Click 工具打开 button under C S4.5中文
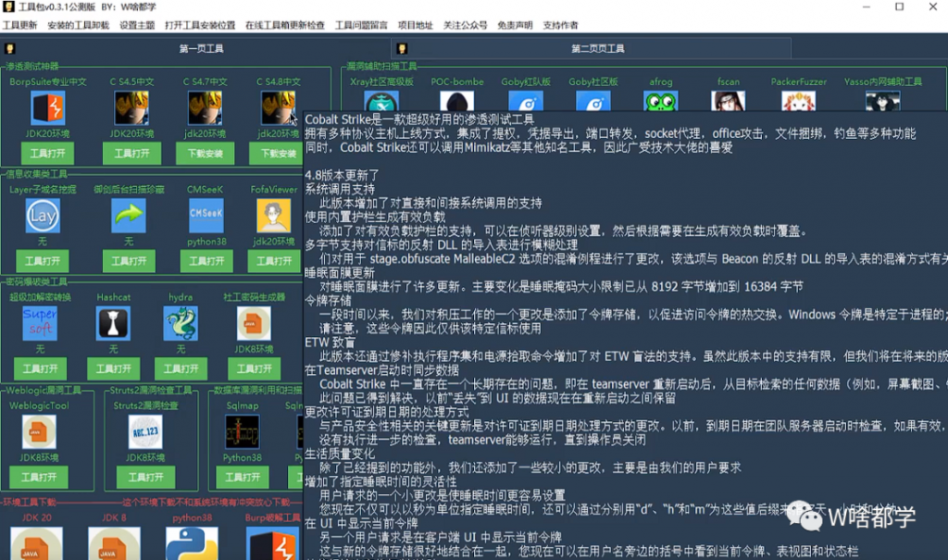Screen dimensions: 948x560 tap(131, 154)
